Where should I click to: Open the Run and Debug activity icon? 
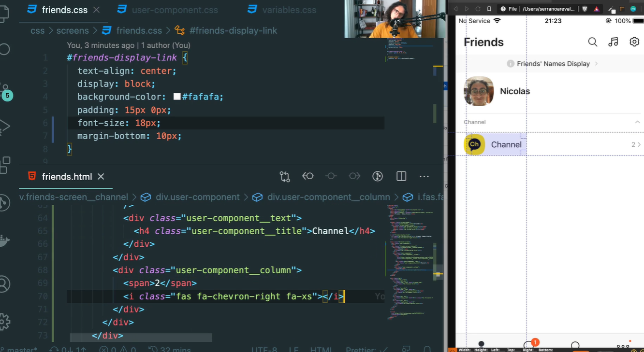[x=4, y=127]
